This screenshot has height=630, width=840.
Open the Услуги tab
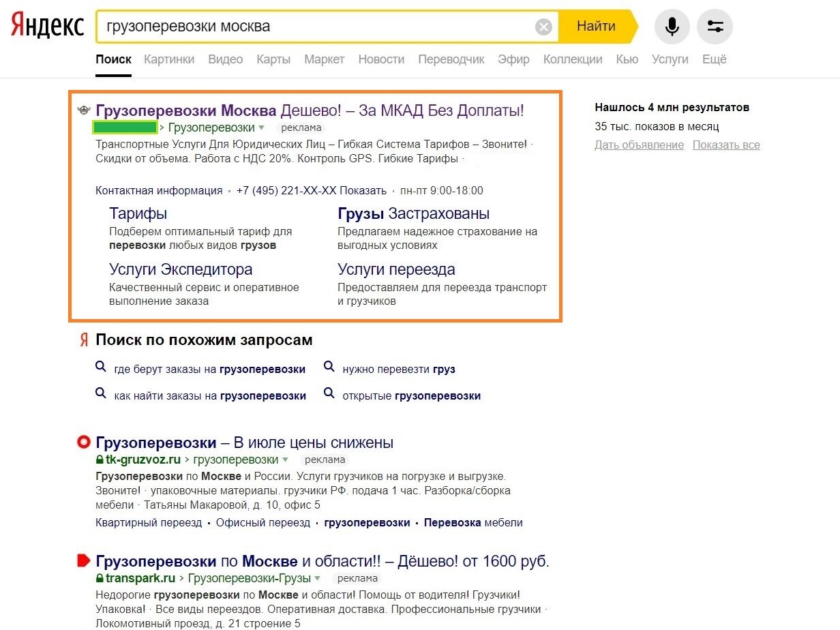coord(670,59)
